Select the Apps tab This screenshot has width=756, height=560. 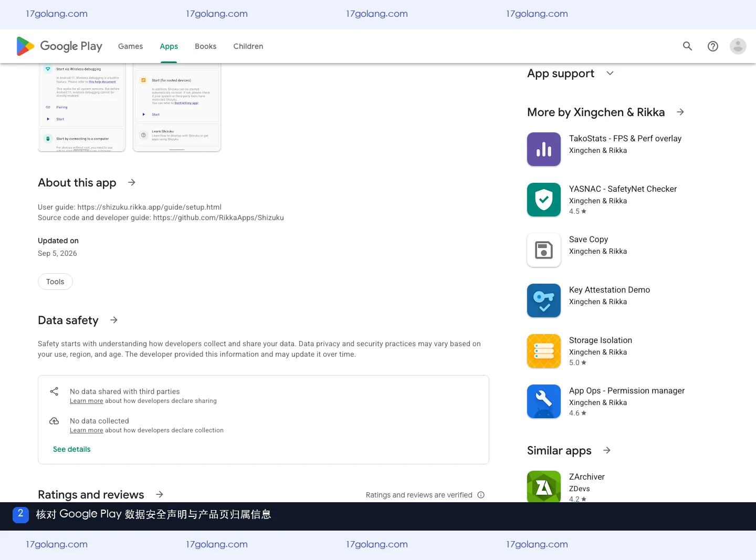tap(169, 46)
